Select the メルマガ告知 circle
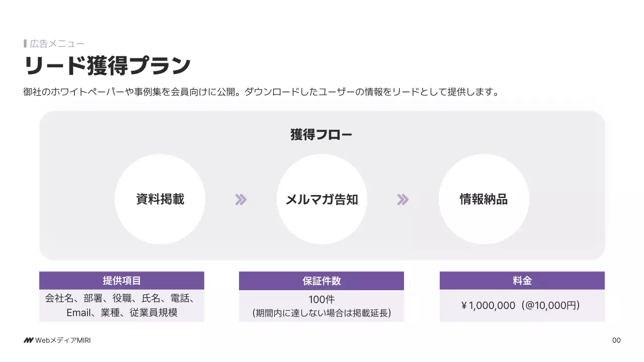The width and height of the screenshot is (644, 362). (322, 199)
